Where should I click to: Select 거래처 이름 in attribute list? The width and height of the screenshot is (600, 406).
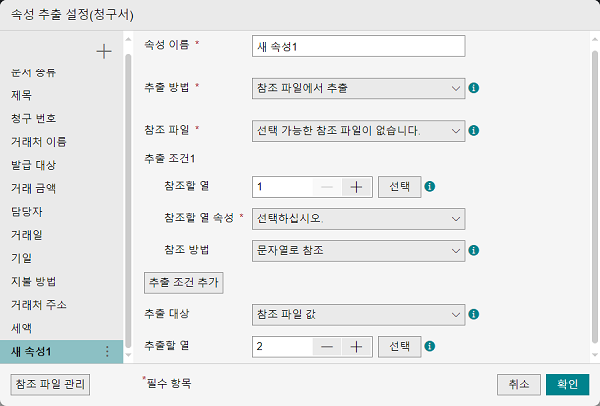[x=39, y=142]
